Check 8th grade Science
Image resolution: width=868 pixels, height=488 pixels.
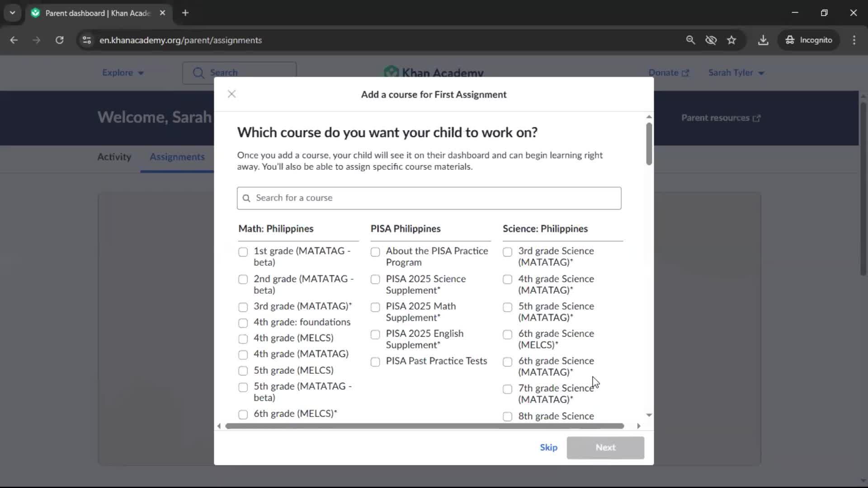(507, 416)
